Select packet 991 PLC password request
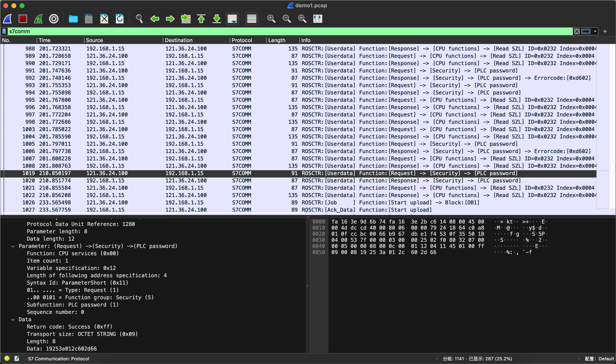 (298, 71)
